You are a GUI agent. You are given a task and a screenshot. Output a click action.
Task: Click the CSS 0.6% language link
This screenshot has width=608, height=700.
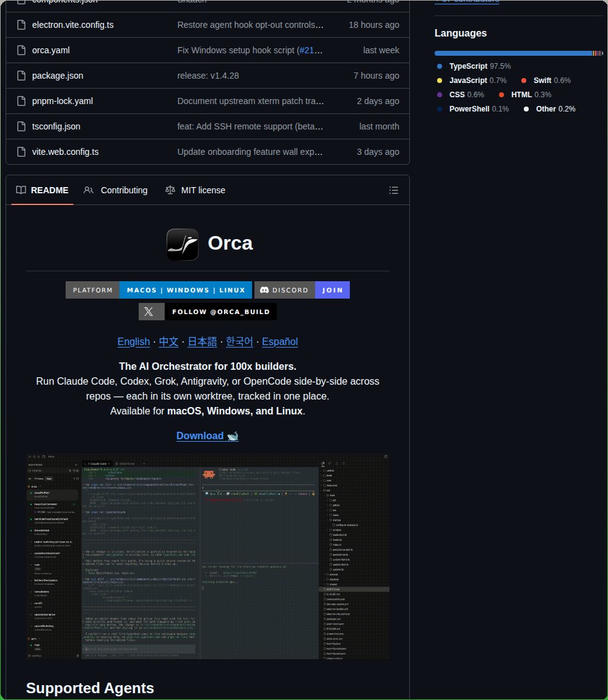(460, 95)
